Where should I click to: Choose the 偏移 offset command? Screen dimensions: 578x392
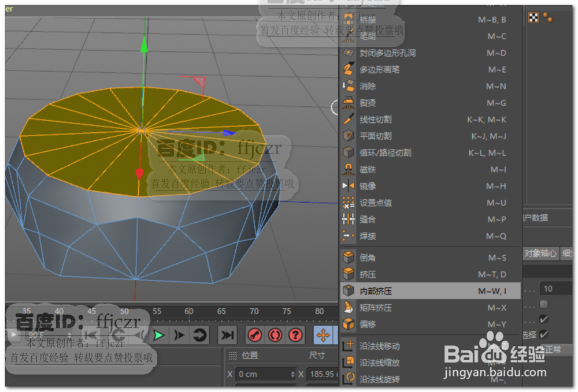coord(430,324)
